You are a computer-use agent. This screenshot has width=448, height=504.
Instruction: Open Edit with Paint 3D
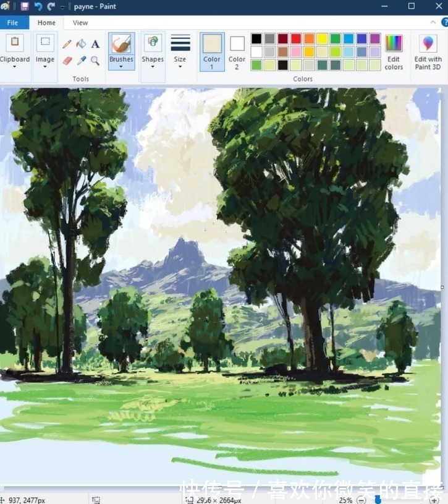pos(428,51)
